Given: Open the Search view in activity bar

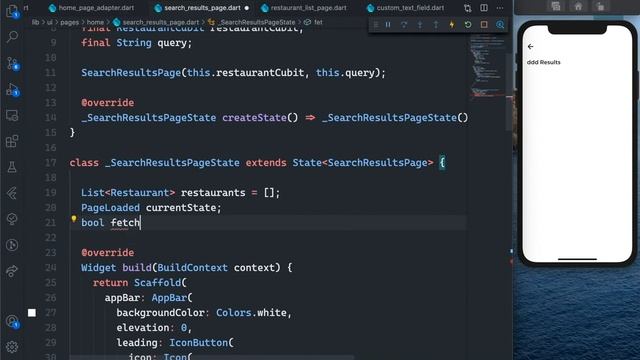Looking at the screenshot, I should (x=12, y=37).
